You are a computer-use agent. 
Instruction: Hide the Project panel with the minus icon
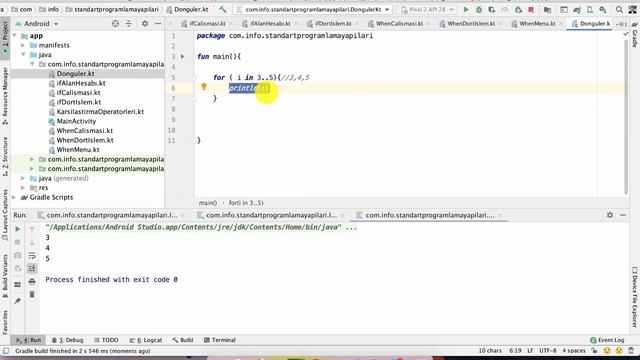pos(158,24)
